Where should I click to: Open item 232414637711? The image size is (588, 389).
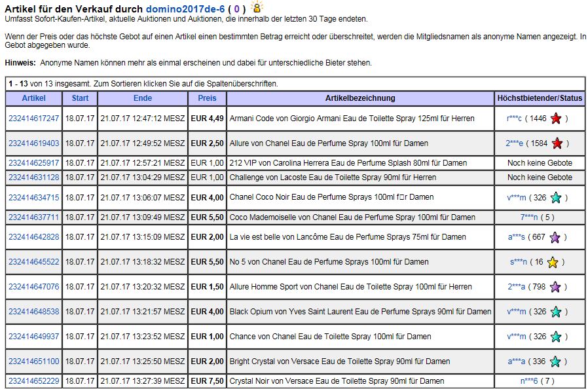[x=34, y=217]
